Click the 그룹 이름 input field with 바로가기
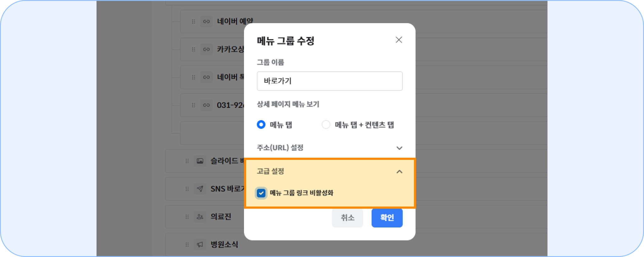Image resolution: width=644 pixels, height=257 pixels. coord(330,81)
